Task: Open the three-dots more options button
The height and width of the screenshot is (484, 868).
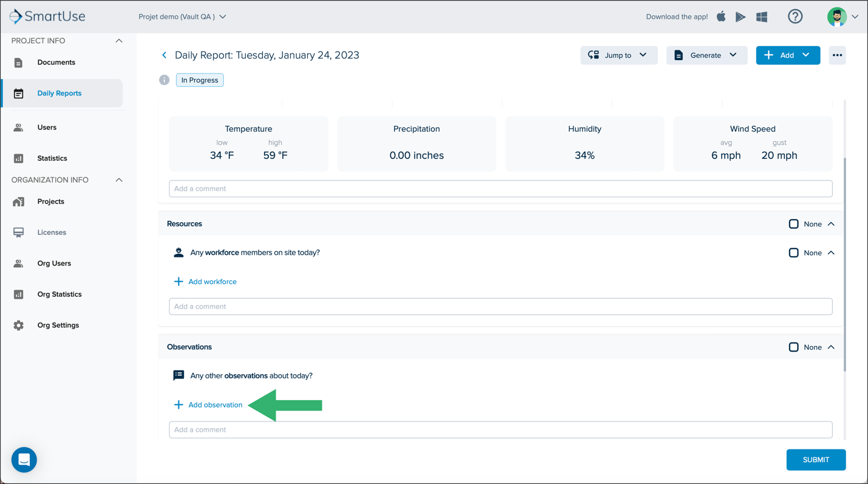Action: pyautogui.click(x=837, y=55)
